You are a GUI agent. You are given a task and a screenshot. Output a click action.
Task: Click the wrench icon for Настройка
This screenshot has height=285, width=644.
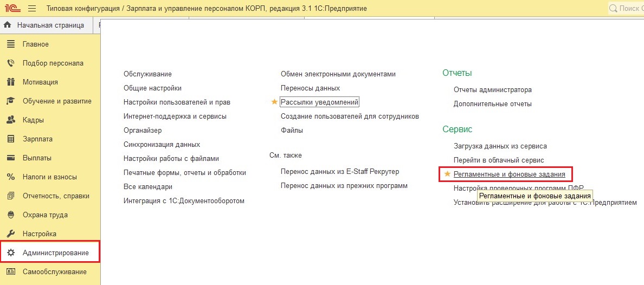pos(11,234)
